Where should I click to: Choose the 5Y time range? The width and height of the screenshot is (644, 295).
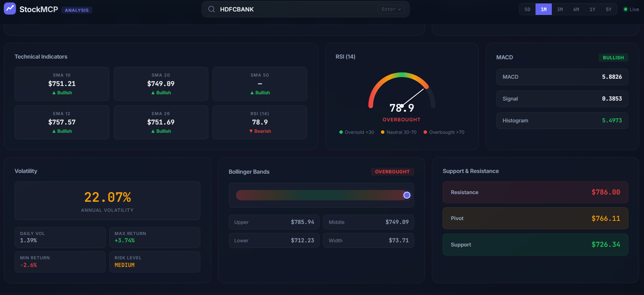(609, 9)
